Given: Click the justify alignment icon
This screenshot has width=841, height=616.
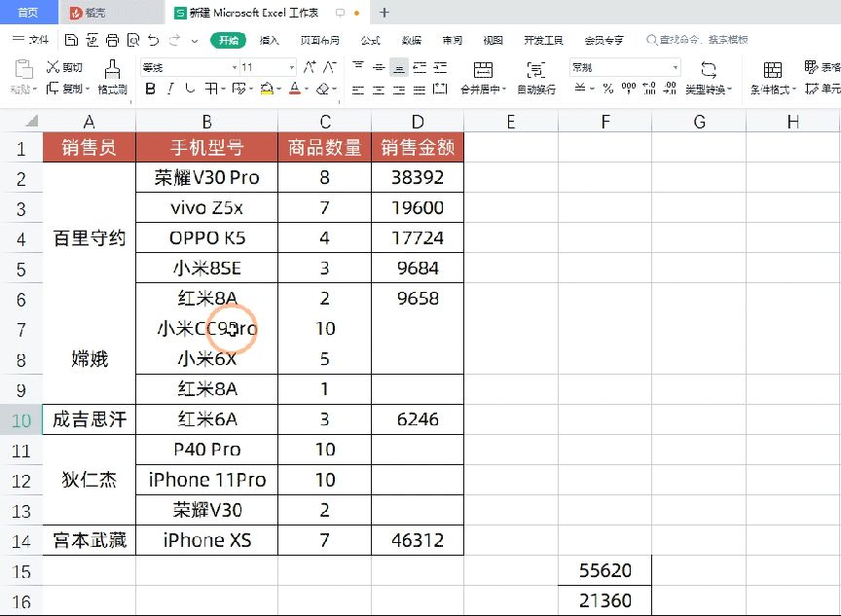Looking at the screenshot, I should tap(420, 90).
